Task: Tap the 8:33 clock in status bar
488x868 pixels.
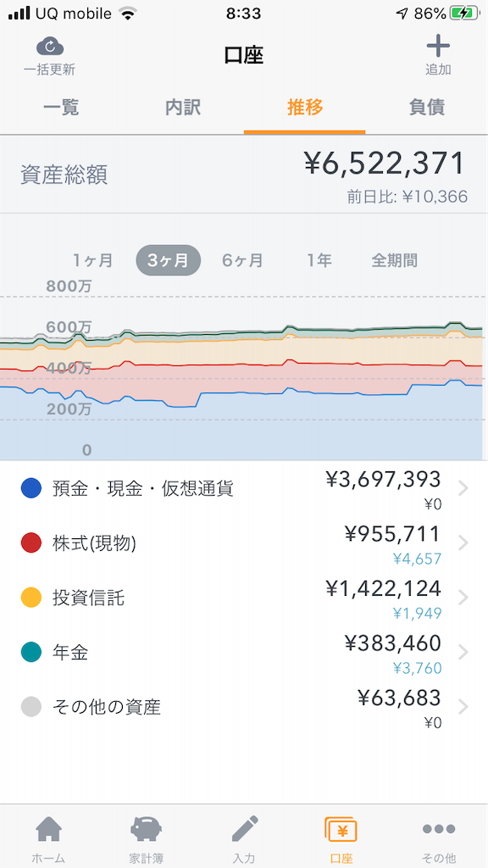Action: (x=243, y=14)
